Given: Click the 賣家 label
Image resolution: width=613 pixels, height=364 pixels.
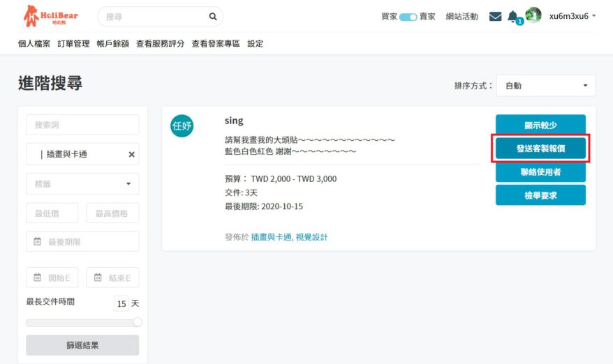Looking at the screenshot, I should click(x=427, y=17).
